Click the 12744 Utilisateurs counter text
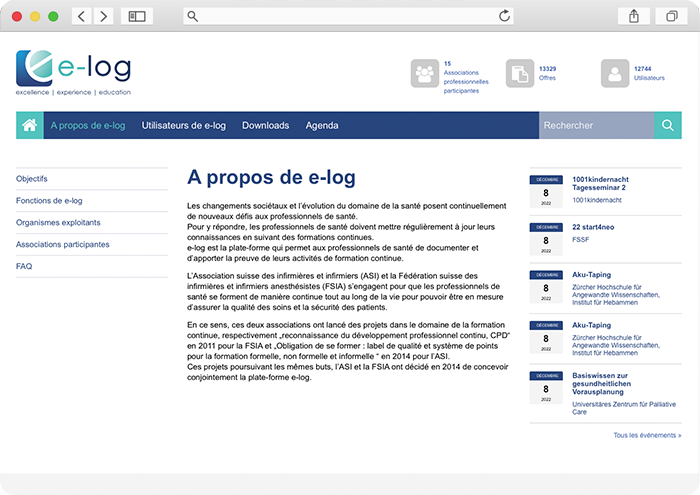Image resolution: width=700 pixels, height=495 pixels. (x=650, y=73)
